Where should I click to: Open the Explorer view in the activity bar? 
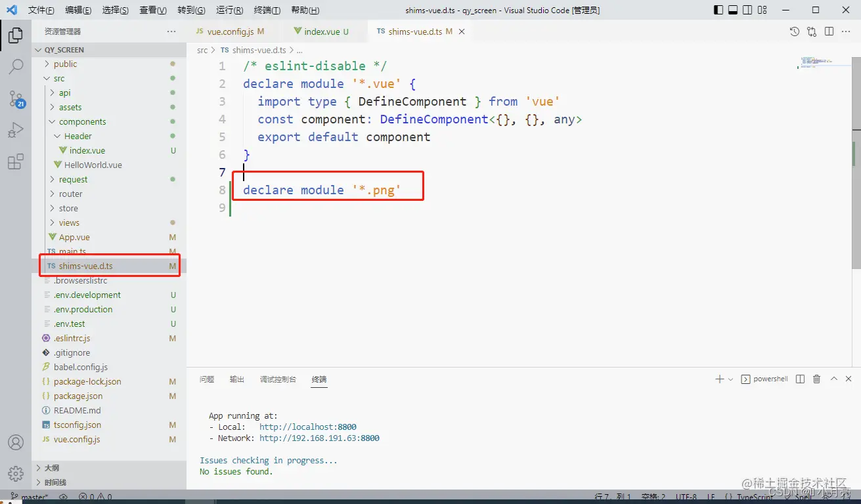click(16, 35)
